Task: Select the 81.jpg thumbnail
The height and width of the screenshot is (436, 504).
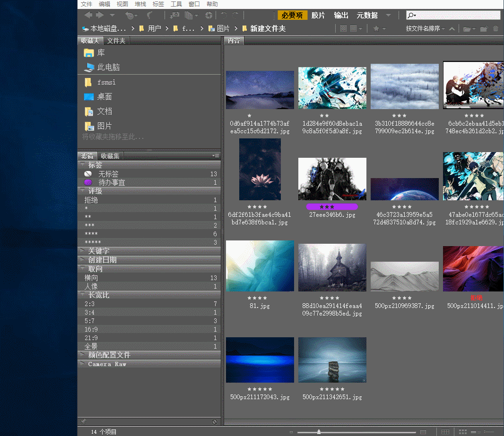Action: pyautogui.click(x=260, y=266)
